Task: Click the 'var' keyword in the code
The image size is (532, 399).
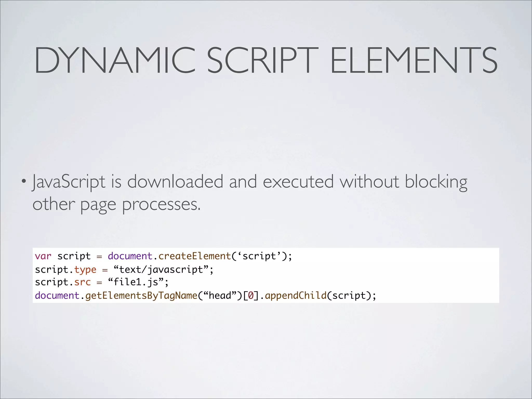Action: (x=43, y=256)
